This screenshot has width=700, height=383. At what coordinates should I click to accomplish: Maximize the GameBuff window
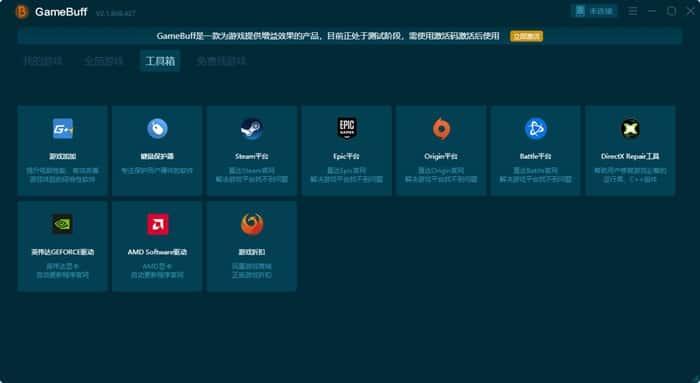pos(671,11)
